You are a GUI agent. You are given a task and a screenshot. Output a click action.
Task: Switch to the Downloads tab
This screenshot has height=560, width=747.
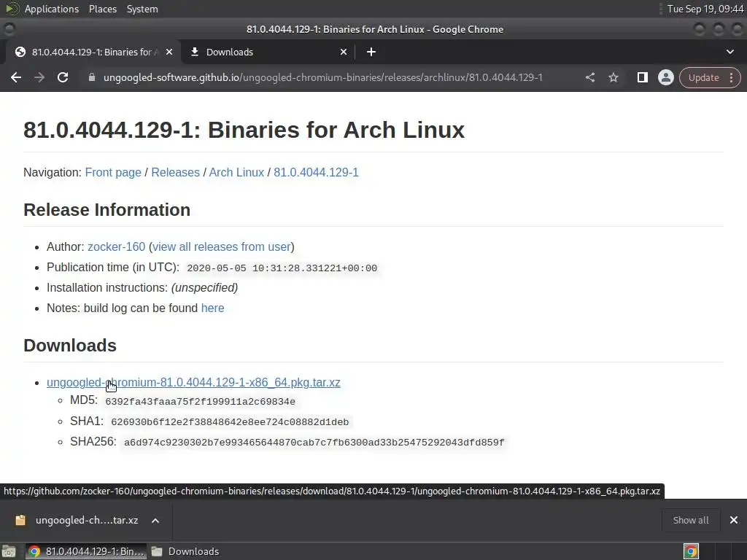tap(268, 52)
